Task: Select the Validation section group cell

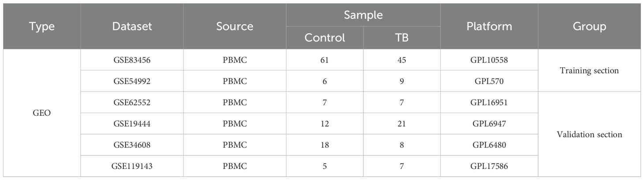Action: (589, 134)
